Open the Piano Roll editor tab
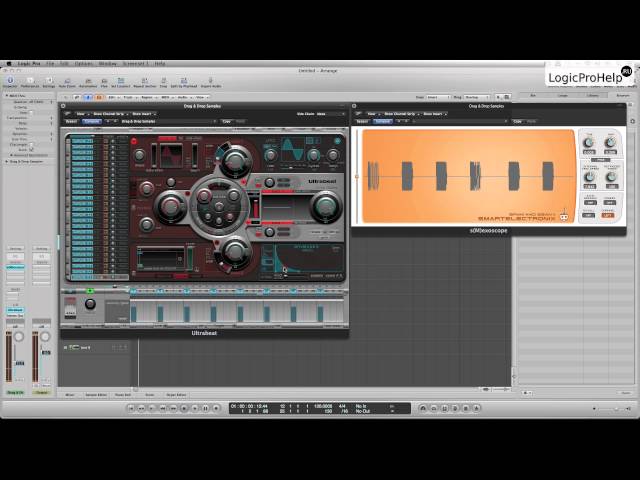Viewport: 640px width, 480px height. [x=123, y=395]
